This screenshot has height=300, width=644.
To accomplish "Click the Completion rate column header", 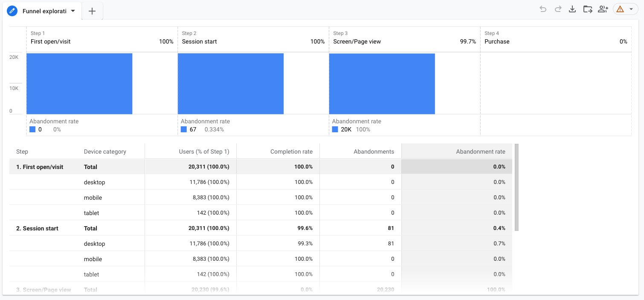I will (291, 151).
